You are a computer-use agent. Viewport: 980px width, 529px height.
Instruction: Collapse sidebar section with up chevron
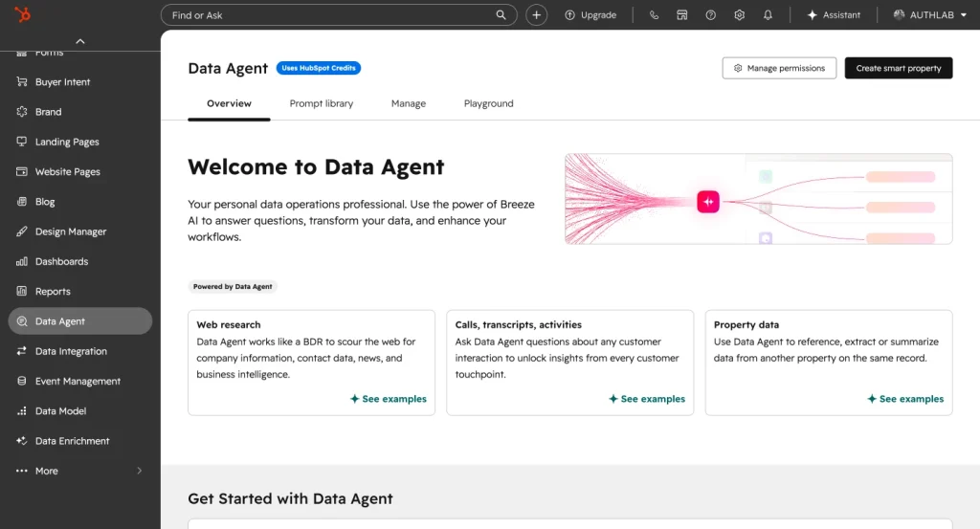80,41
